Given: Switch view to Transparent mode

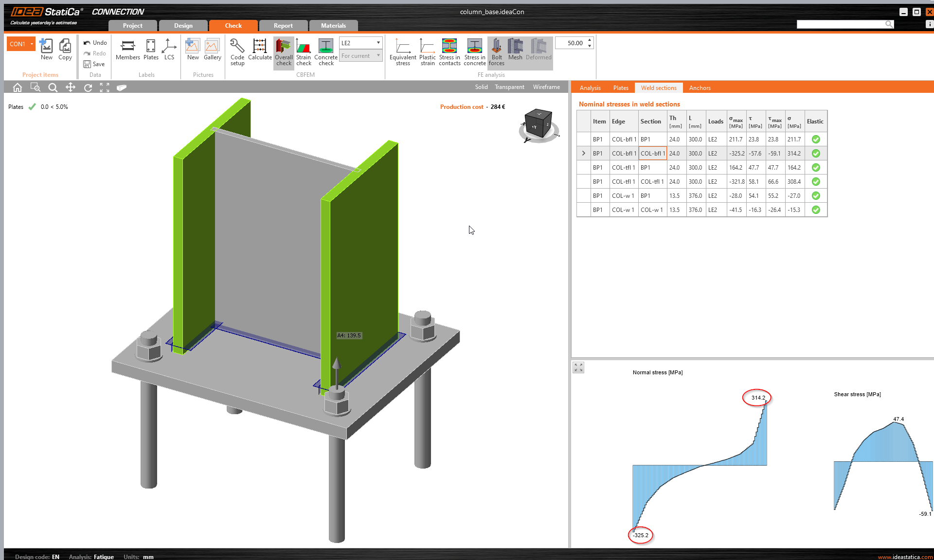Looking at the screenshot, I should point(509,87).
